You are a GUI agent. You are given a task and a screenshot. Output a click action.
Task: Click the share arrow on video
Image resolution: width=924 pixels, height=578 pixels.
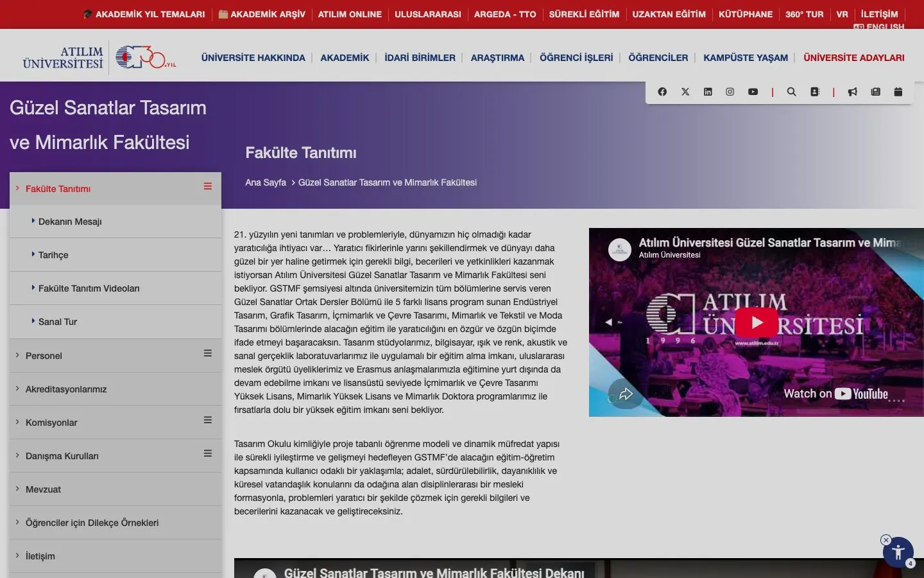point(626,394)
